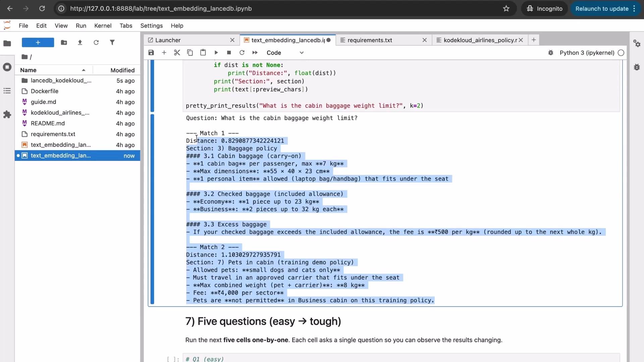644x362 pixels.
Task: Sort files by the Modified column
Action: tap(116, 70)
